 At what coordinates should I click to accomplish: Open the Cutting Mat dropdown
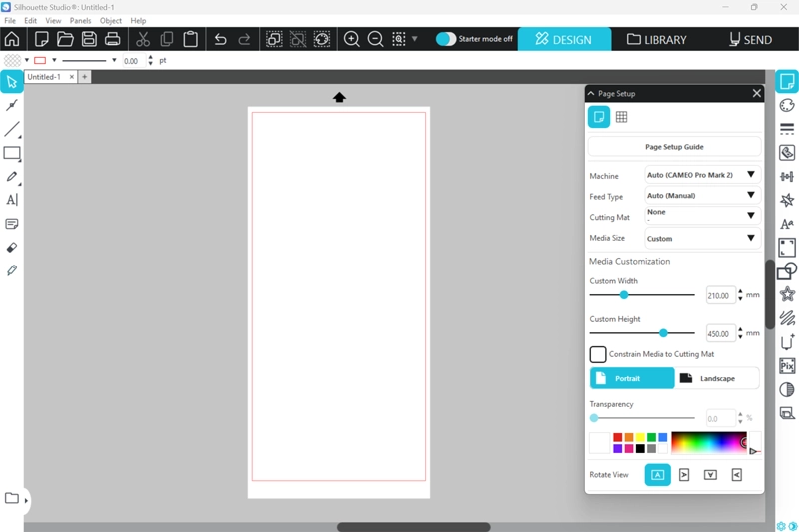point(702,216)
